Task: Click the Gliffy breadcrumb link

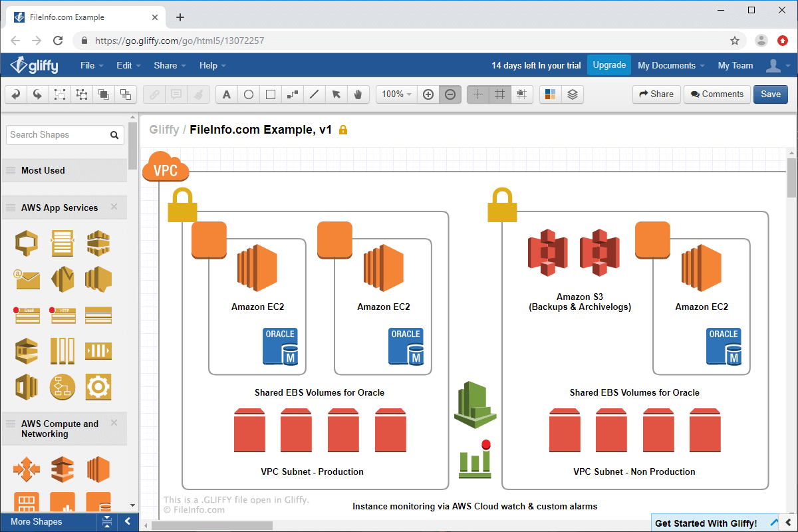Action: tap(164, 130)
